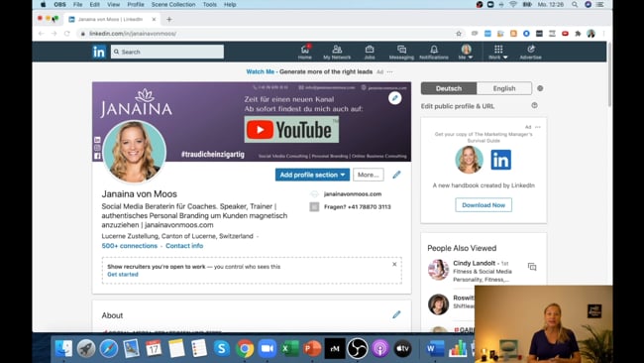The width and height of the screenshot is (644, 363).
Task: Open Chrome extensions puzzle icon
Action: pyautogui.click(x=578, y=34)
